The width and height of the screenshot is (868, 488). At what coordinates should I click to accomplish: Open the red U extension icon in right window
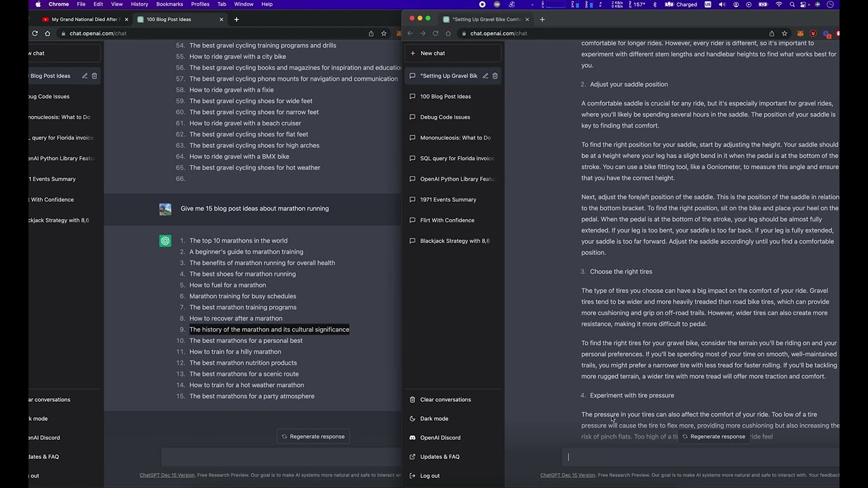(x=813, y=33)
